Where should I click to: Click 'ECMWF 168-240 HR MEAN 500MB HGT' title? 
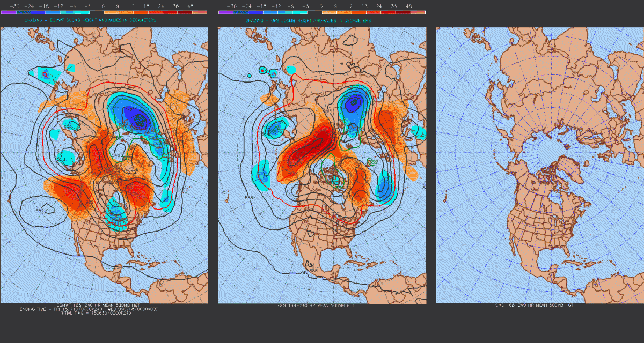(x=98, y=305)
